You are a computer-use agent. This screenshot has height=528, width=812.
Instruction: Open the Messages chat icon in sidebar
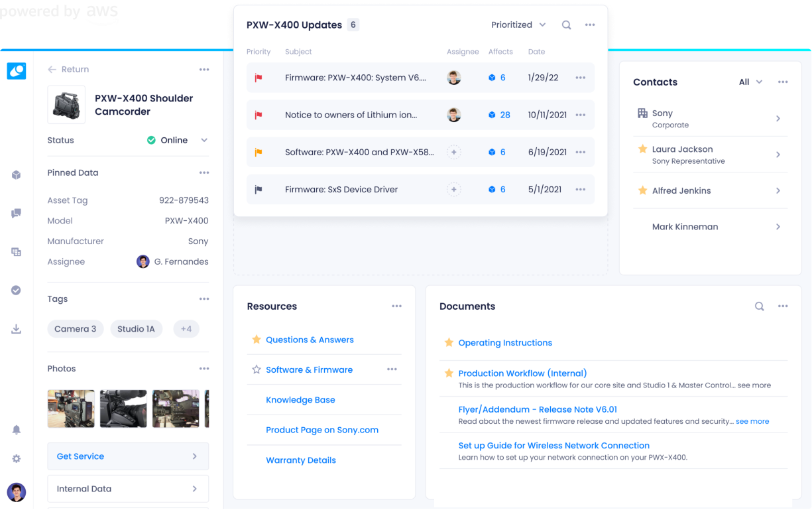[x=16, y=213]
